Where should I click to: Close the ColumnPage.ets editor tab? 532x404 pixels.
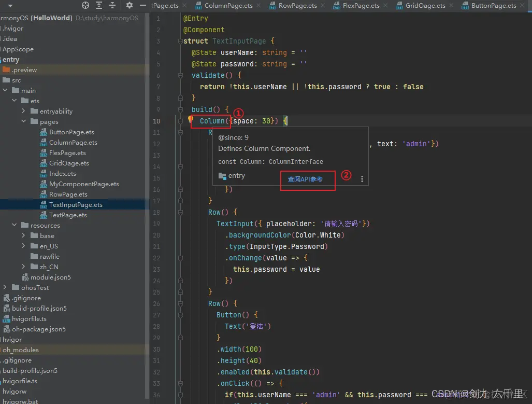(258, 5)
